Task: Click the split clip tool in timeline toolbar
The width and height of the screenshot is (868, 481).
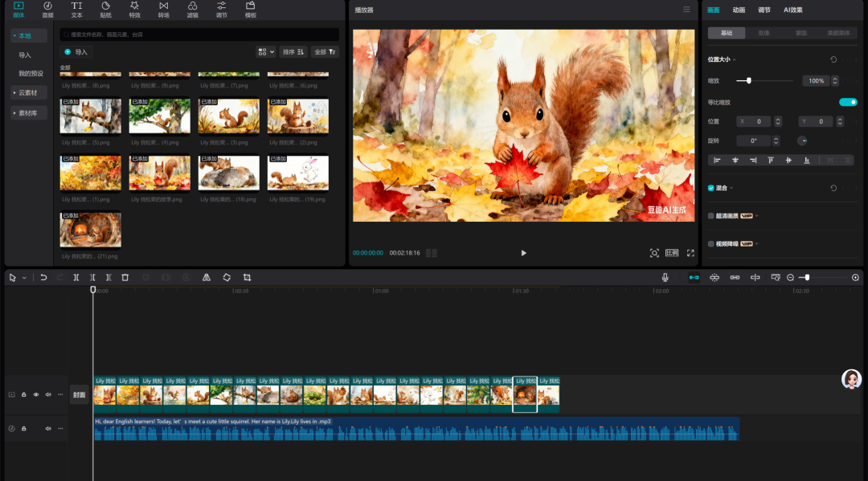Action: [76, 277]
